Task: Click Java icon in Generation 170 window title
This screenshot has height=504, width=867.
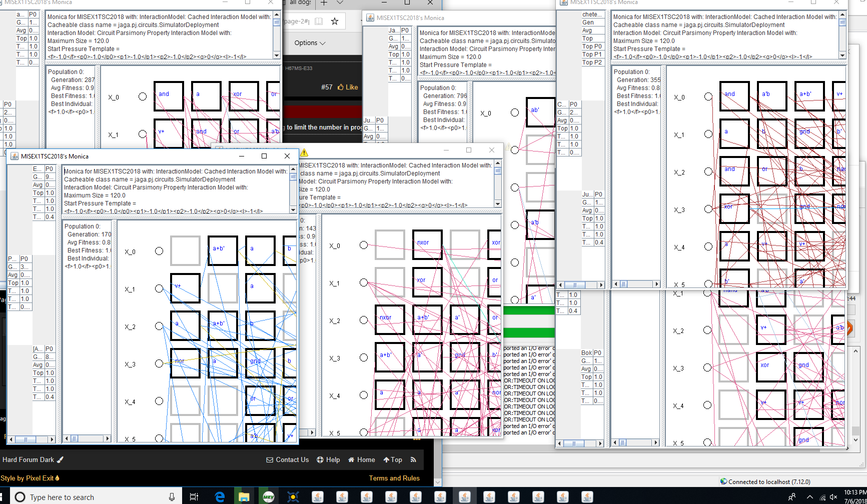Action: coord(15,156)
